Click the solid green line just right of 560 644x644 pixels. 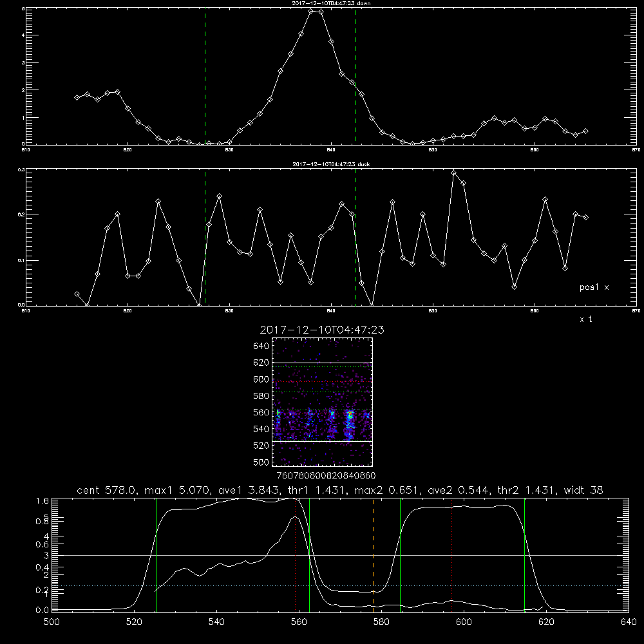(309, 554)
